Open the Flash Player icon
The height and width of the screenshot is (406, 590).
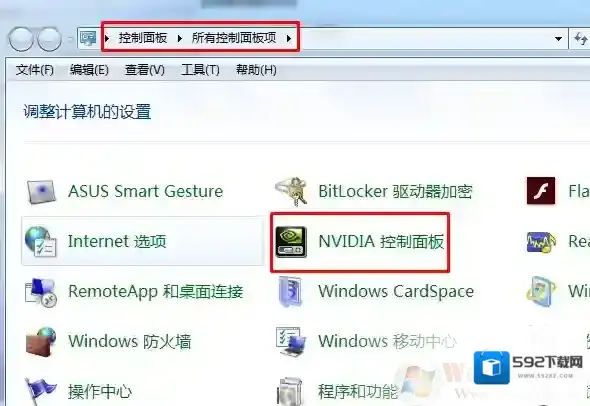(x=541, y=191)
